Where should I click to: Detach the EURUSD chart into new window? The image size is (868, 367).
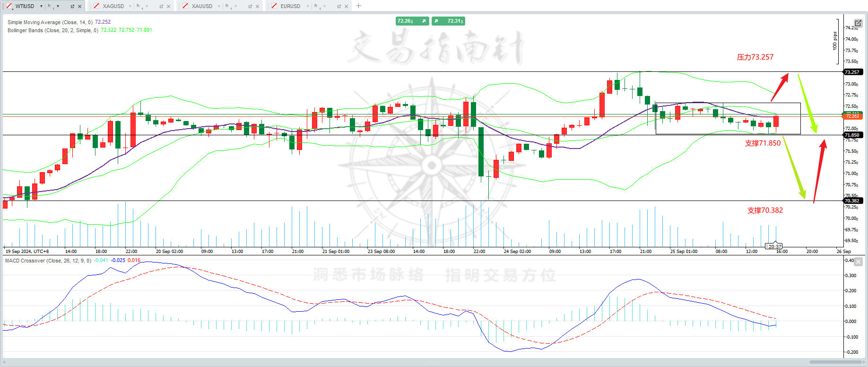click(339, 7)
